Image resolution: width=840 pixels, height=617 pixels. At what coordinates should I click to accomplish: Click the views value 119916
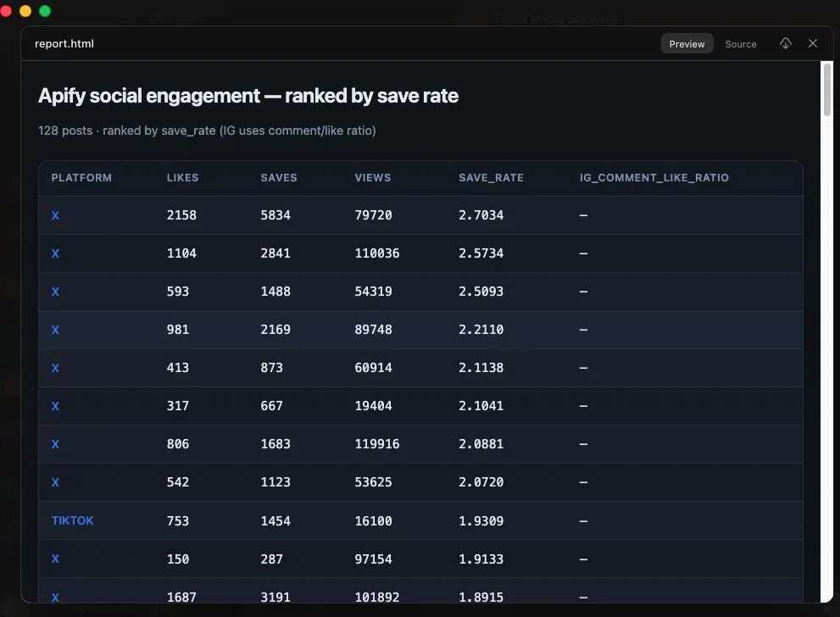click(377, 444)
